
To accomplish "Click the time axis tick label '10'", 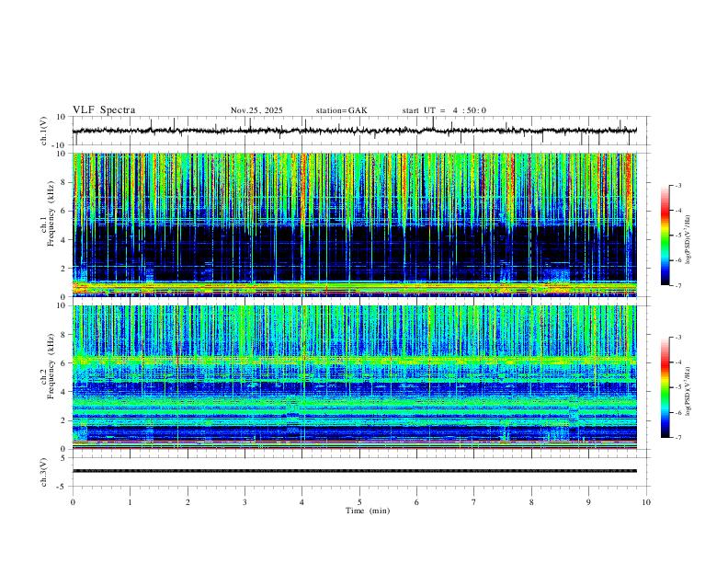I will [x=646, y=502].
